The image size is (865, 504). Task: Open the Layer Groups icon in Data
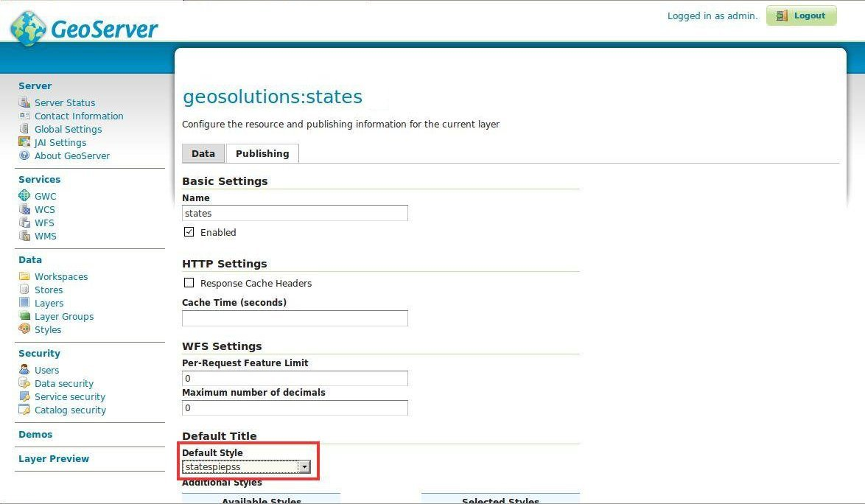point(24,315)
